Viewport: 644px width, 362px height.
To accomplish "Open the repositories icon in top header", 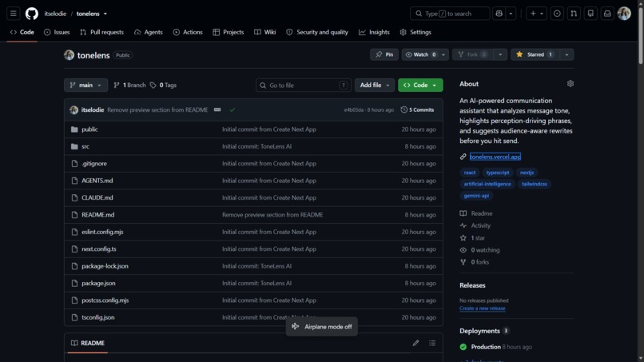I will click(x=590, y=14).
